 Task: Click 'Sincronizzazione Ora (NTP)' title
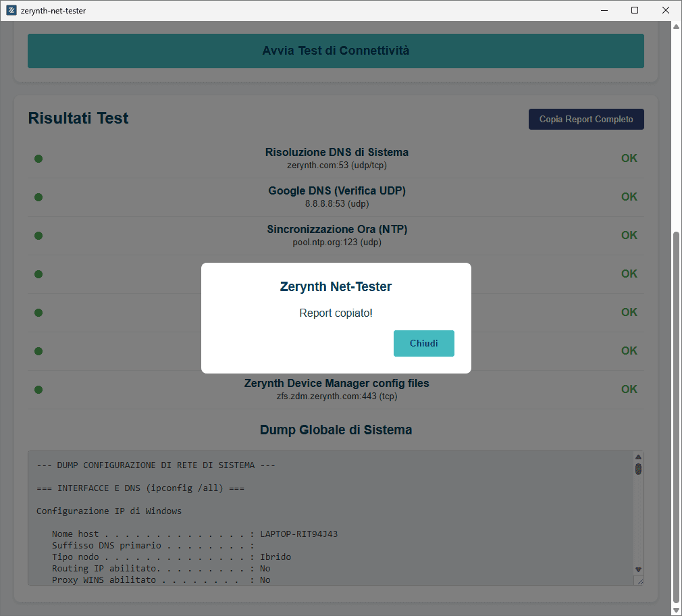pyautogui.click(x=337, y=229)
